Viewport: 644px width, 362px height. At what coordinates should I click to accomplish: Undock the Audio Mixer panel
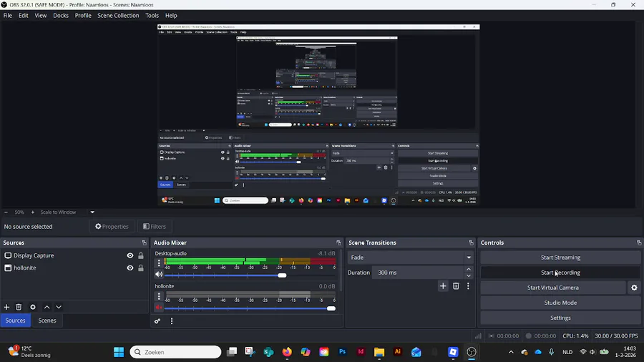pyautogui.click(x=338, y=243)
